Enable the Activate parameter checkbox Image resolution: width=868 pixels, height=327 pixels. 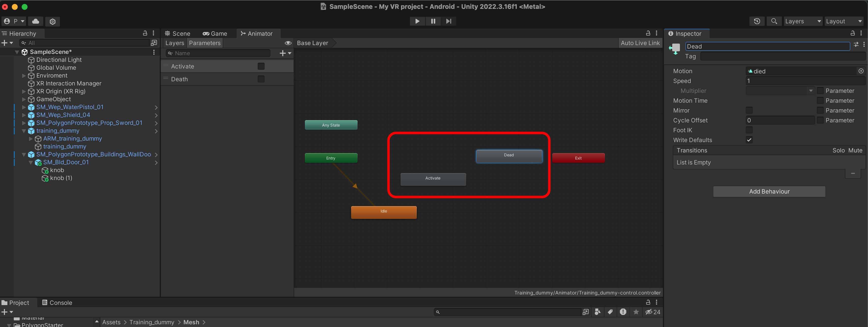261,66
